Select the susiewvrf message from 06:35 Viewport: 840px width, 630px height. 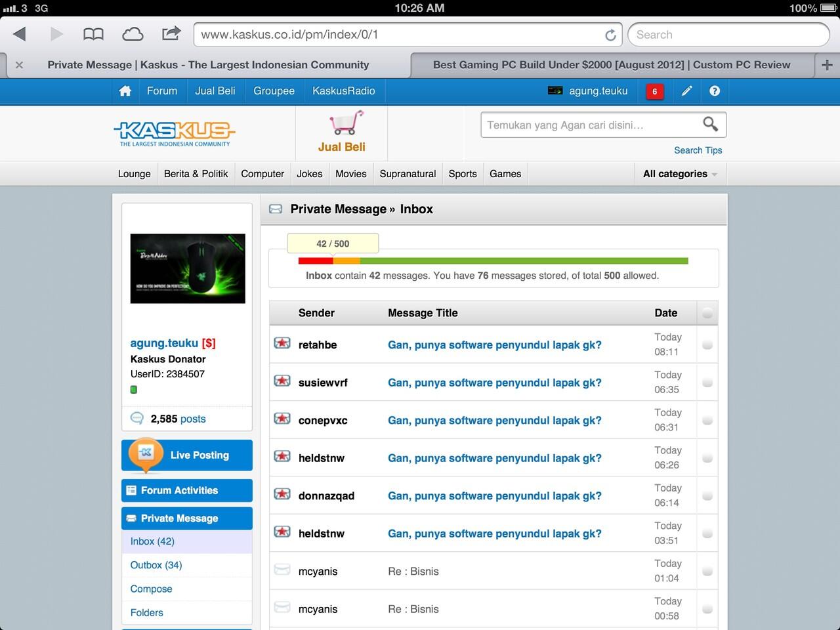tap(707, 383)
